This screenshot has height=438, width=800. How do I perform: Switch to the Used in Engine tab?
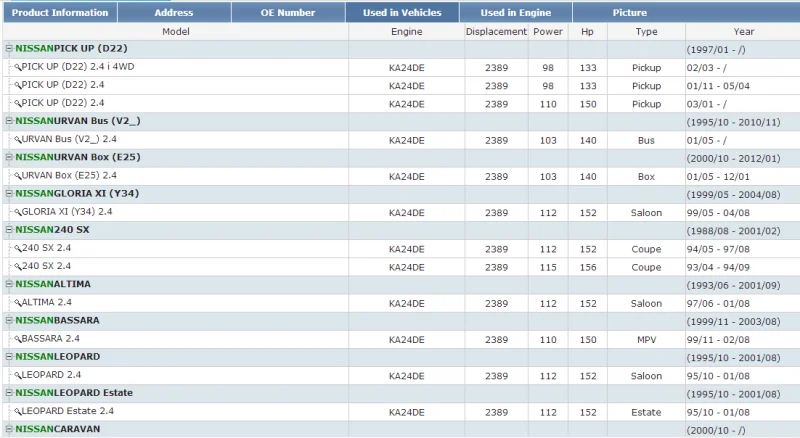click(515, 13)
